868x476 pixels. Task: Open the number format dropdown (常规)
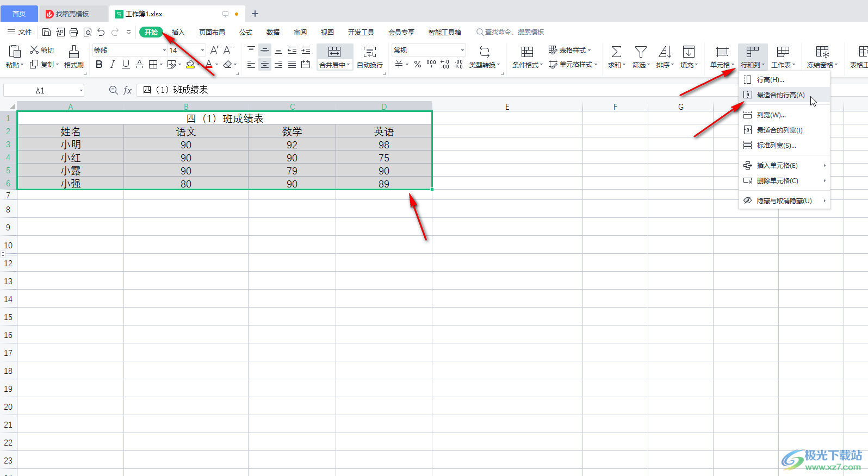click(462, 50)
